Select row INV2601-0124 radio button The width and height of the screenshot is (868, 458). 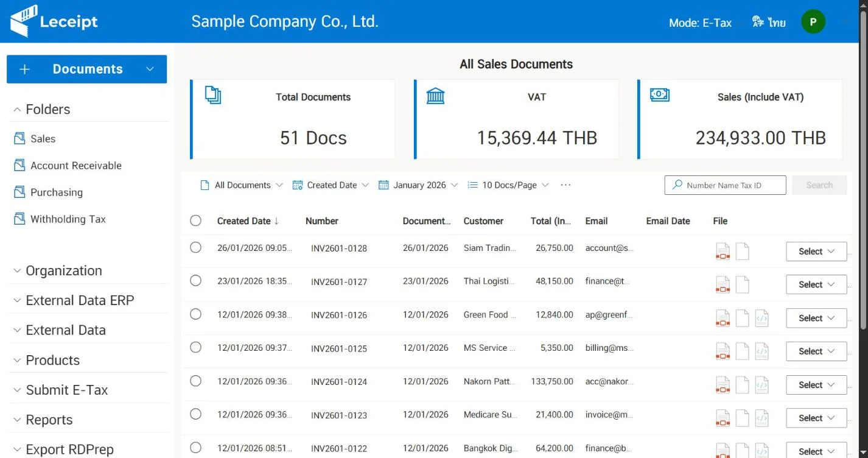click(195, 381)
